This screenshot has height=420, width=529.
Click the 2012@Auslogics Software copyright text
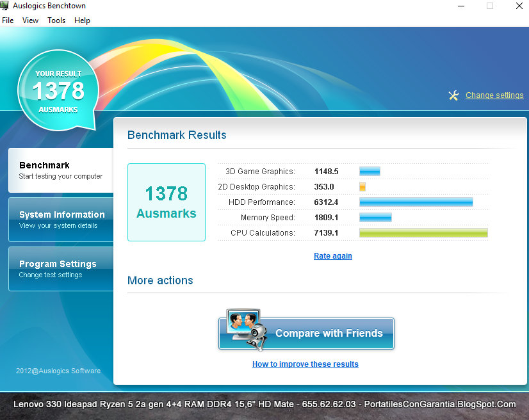tap(58, 371)
